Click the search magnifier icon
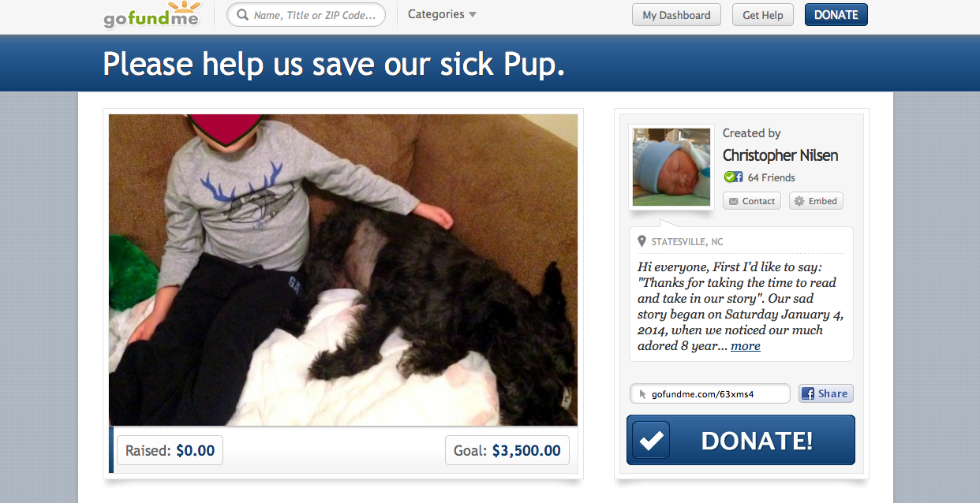 pos(242,15)
